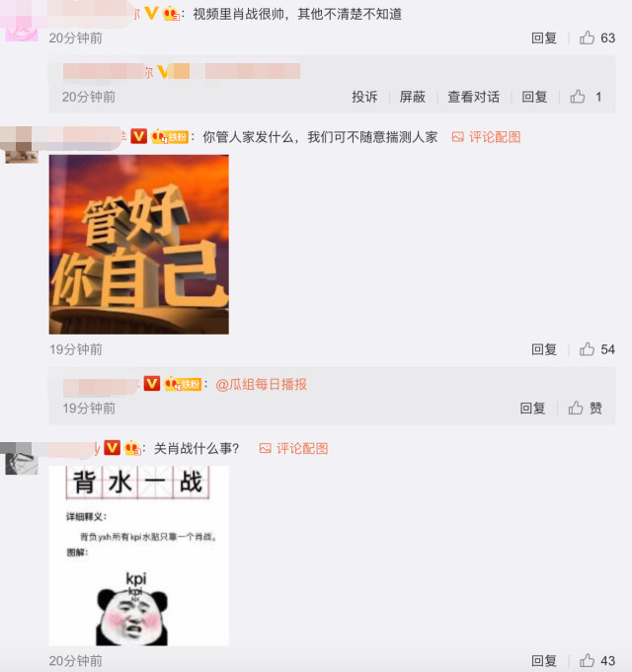Like the comment with 63 likes
This screenshot has height=672, width=632.
(587, 38)
